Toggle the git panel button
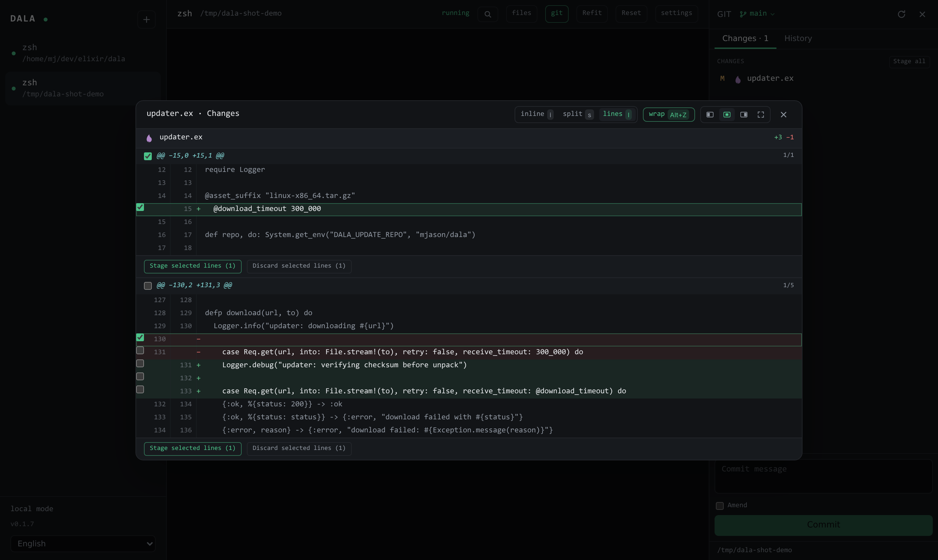 (x=556, y=13)
